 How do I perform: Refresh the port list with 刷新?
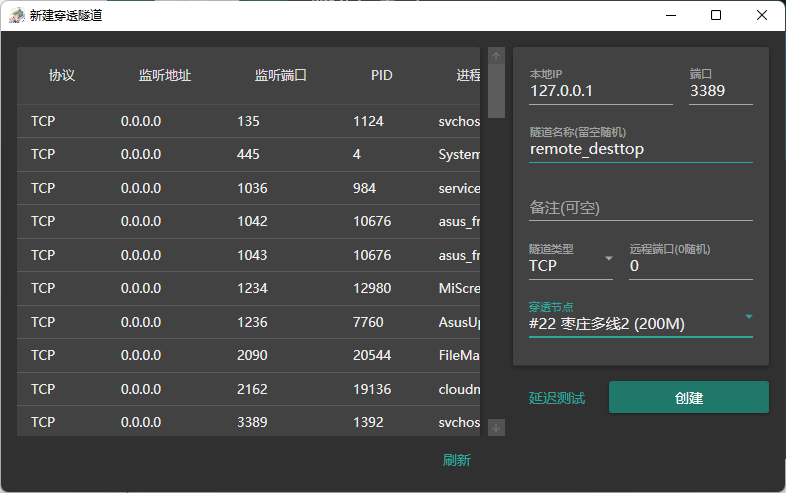(457, 460)
